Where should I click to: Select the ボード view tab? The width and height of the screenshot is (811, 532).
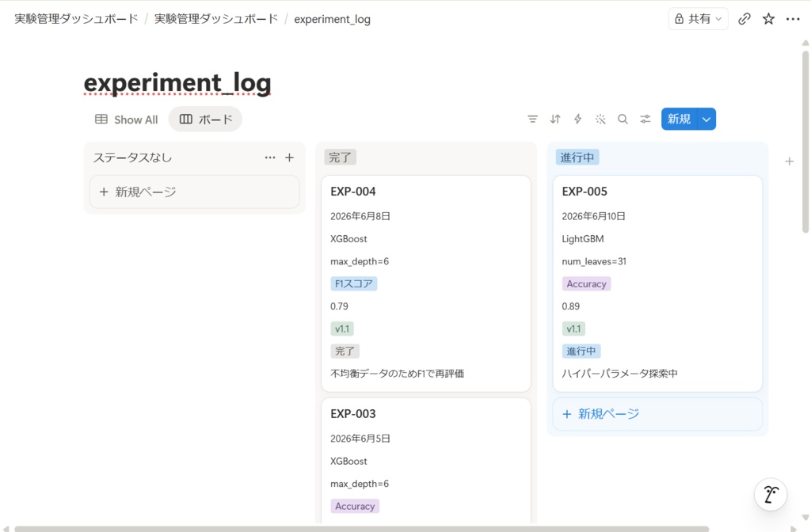coord(205,120)
